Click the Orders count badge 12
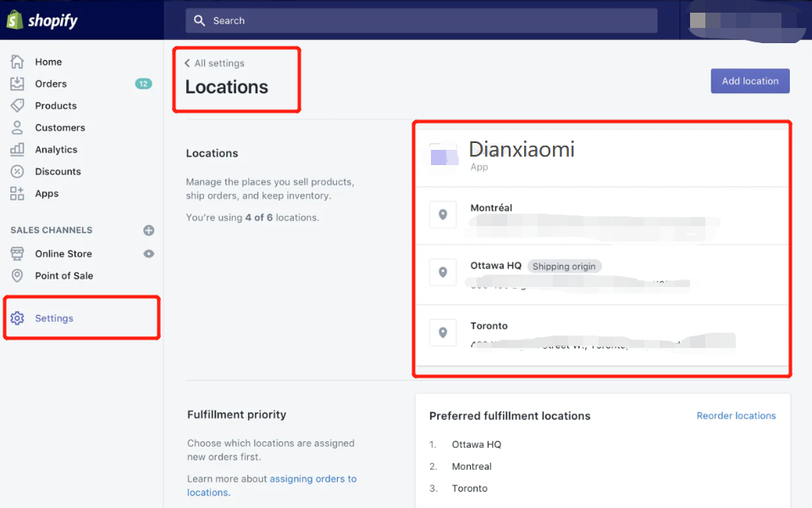812x508 pixels. tap(143, 83)
